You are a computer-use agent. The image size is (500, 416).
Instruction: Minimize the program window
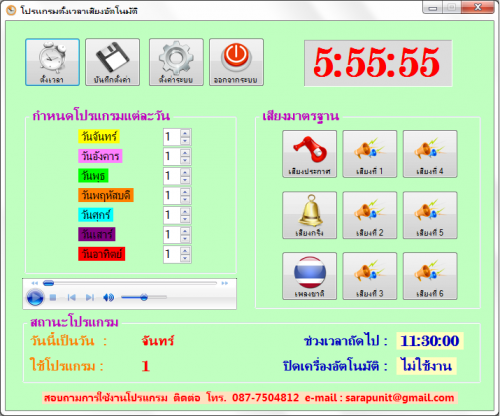433,8
